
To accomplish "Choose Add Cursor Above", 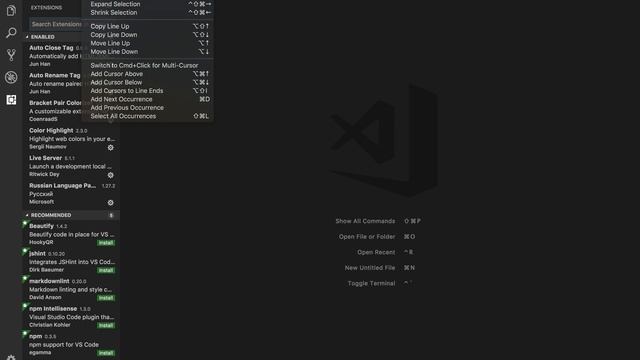I will tap(147, 74).
